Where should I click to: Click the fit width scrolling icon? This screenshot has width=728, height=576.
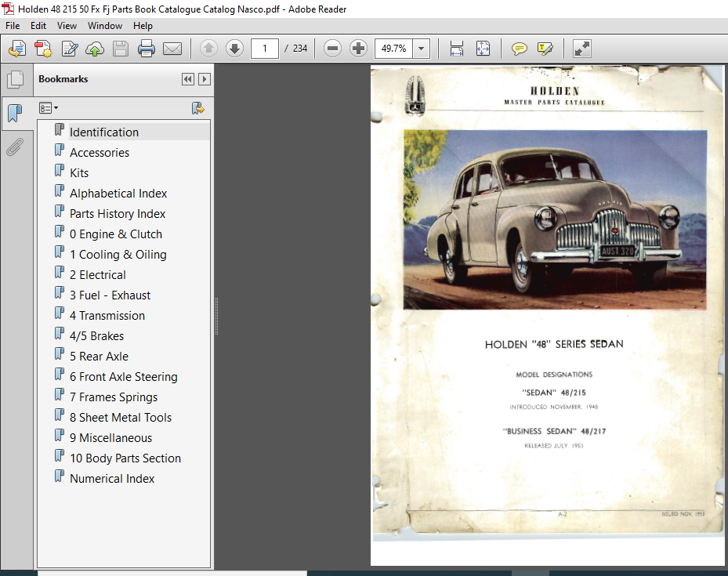tap(456, 49)
